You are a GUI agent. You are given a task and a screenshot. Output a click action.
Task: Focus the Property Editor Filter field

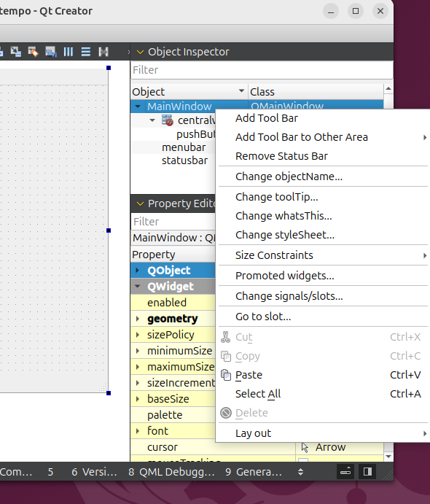click(173, 222)
